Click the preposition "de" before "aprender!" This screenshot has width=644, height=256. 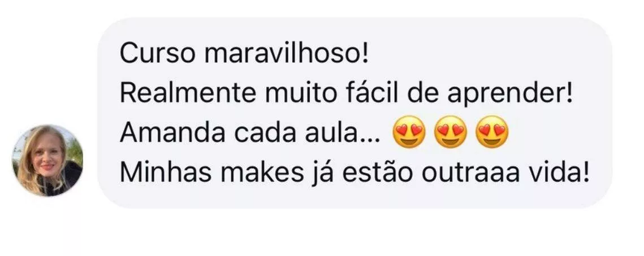(423, 94)
